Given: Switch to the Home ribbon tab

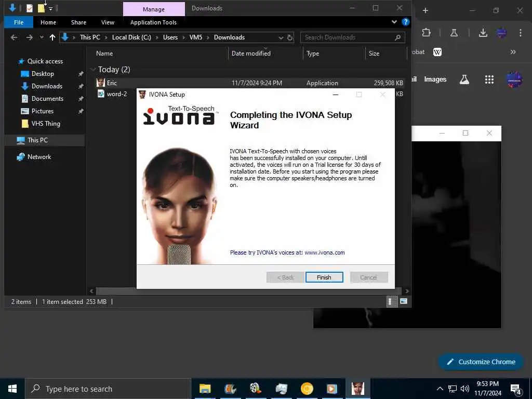Looking at the screenshot, I should [x=48, y=22].
